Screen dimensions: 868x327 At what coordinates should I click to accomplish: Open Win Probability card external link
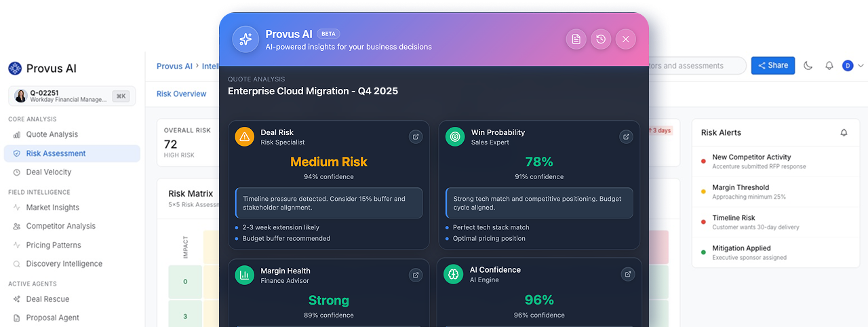626,137
